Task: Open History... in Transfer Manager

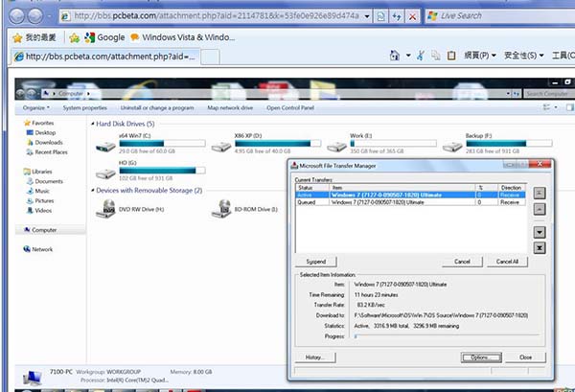Action: (x=315, y=357)
